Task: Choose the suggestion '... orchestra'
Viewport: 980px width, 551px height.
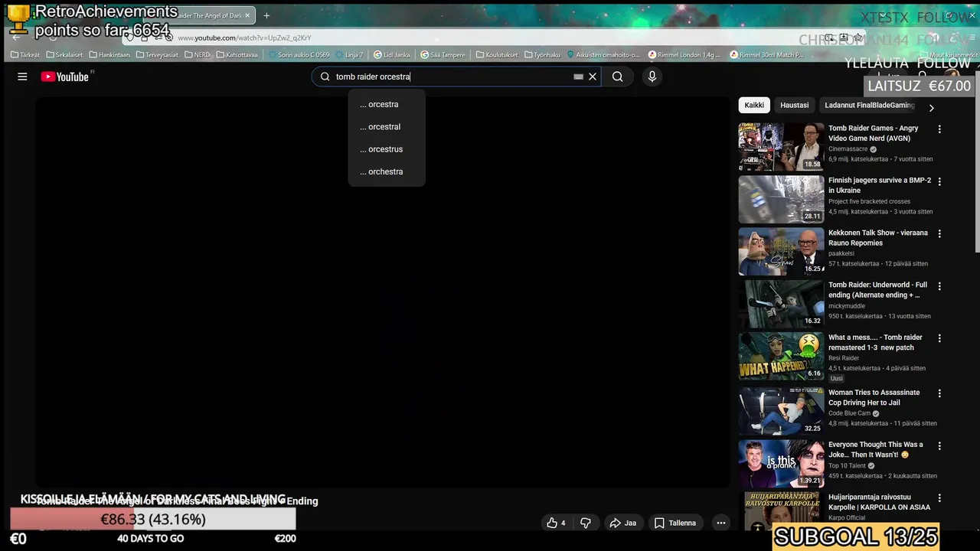Action: [x=387, y=171]
